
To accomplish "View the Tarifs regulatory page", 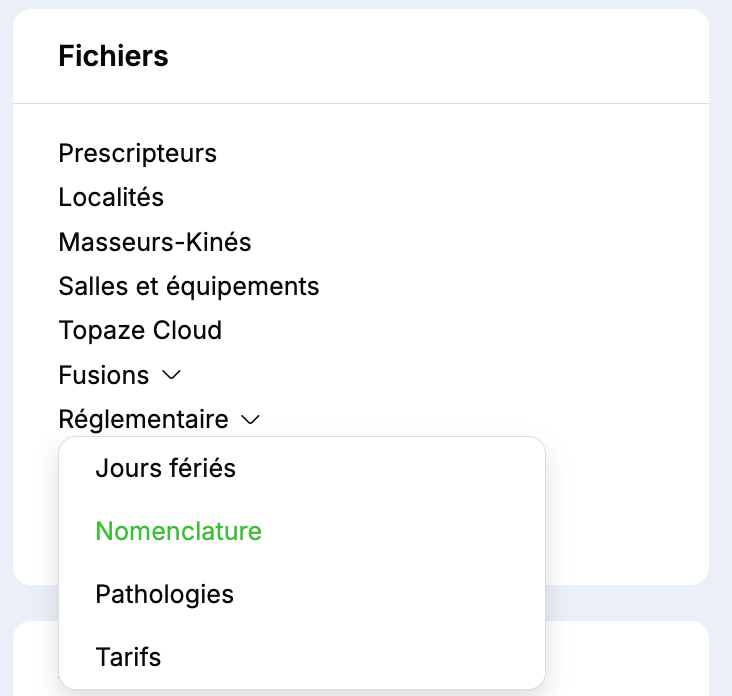I will 128,657.
